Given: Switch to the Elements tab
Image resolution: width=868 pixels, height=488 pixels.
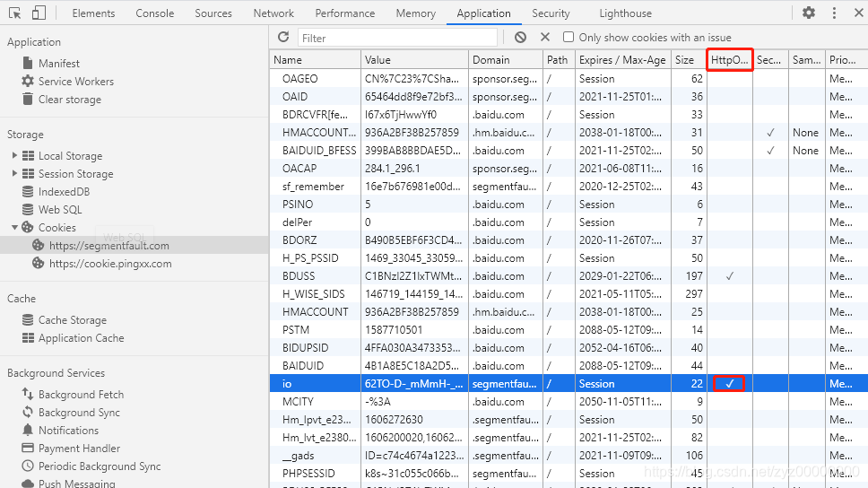Looking at the screenshot, I should point(93,13).
